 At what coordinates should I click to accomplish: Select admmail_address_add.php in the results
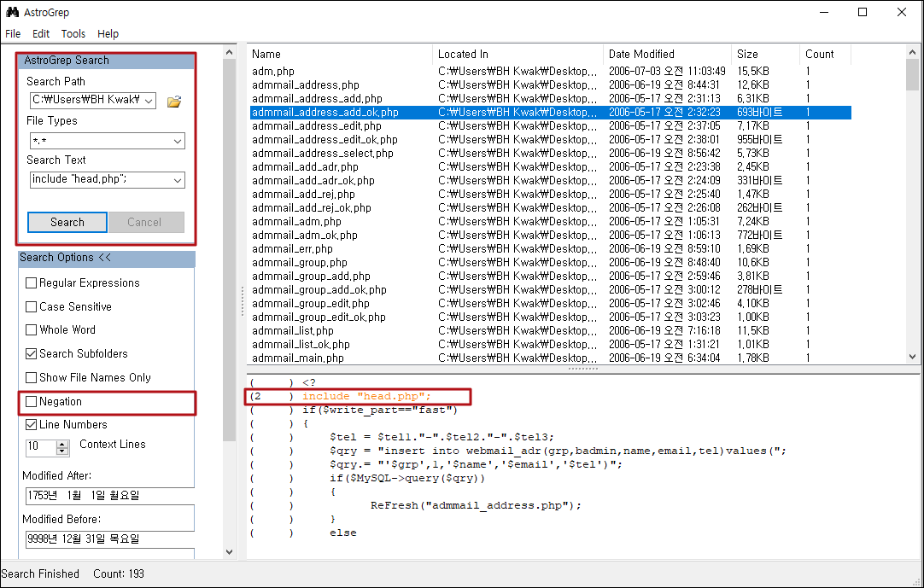tap(551, 98)
